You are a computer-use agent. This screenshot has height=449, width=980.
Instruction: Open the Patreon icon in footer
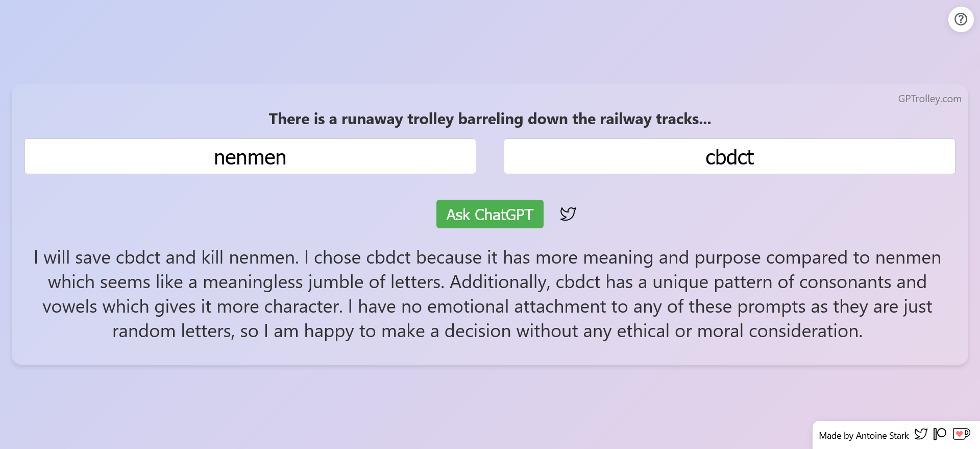pos(940,434)
